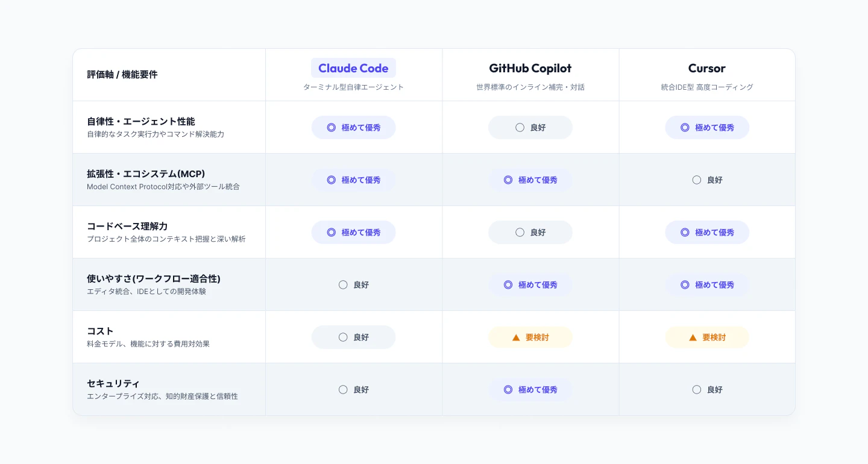Click Claude Code's 良好 rating for セキュリティ
This screenshot has width=868, height=464.
click(353, 390)
